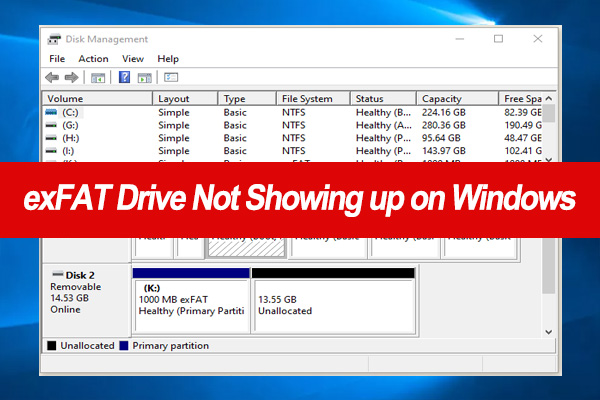Click the Online status under Disk 2
This screenshot has width=600, height=400.
[65, 309]
